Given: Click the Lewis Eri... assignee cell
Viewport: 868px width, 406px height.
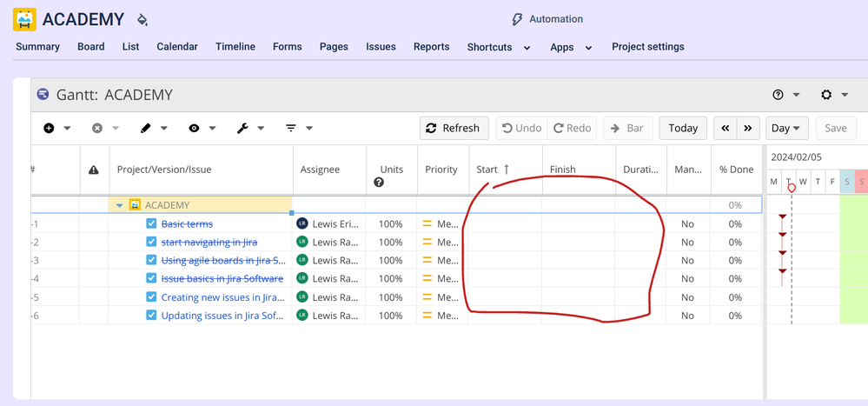Looking at the screenshot, I should tap(328, 223).
